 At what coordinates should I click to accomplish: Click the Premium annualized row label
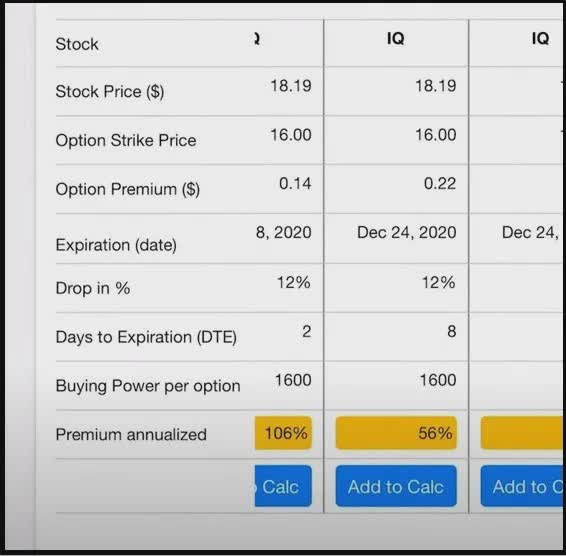point(131,434)
